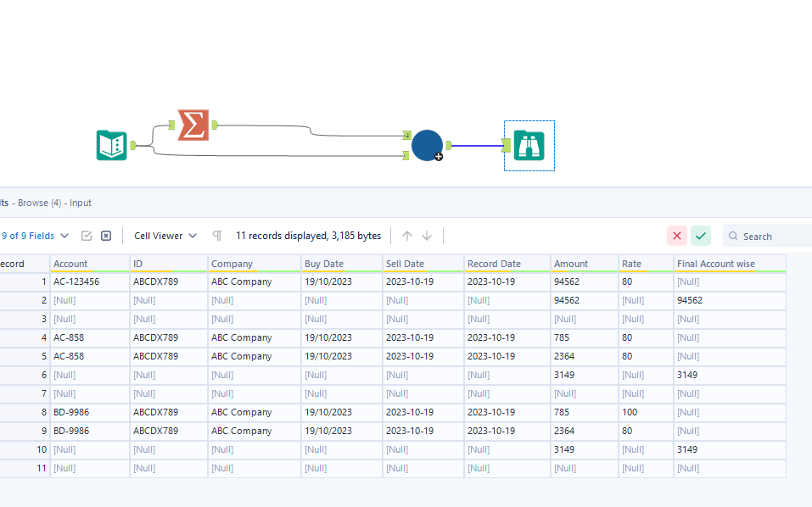This screenshot has width=812, height=507.
Task: Select the Browse (4) breadcrumb item
Action: point(41,203)
